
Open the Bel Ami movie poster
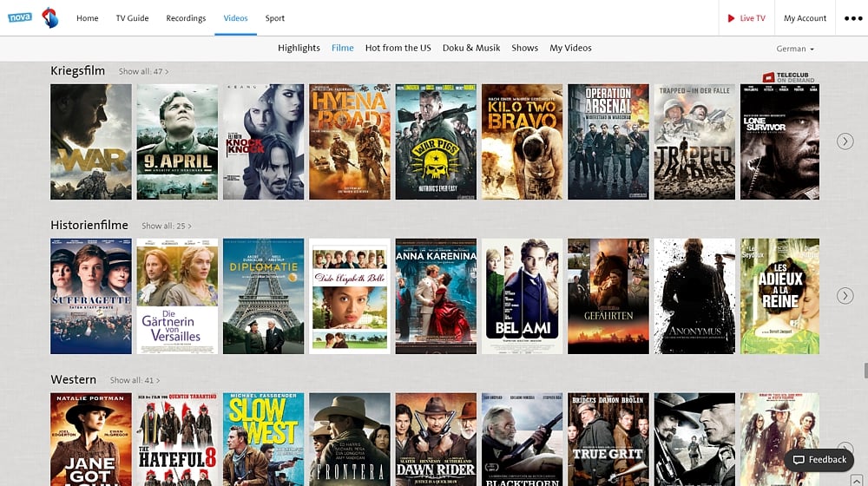(522, 296)
